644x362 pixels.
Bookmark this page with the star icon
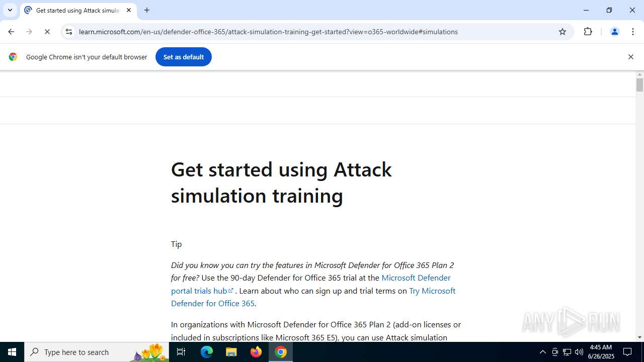tap(562, 32)
